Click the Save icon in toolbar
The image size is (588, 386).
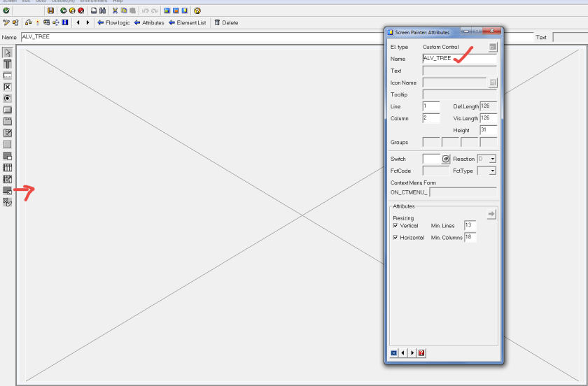click(50, 10)
